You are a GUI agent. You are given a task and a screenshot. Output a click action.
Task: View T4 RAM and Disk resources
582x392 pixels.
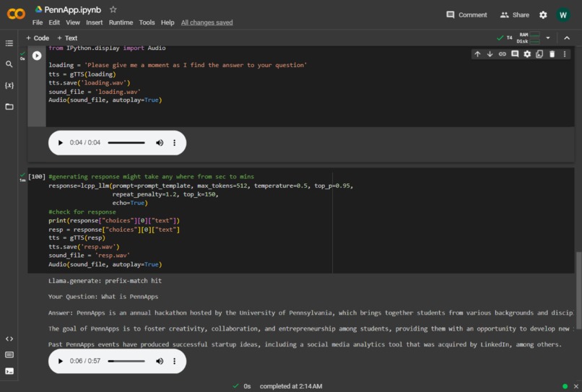[x=518, y=38]
